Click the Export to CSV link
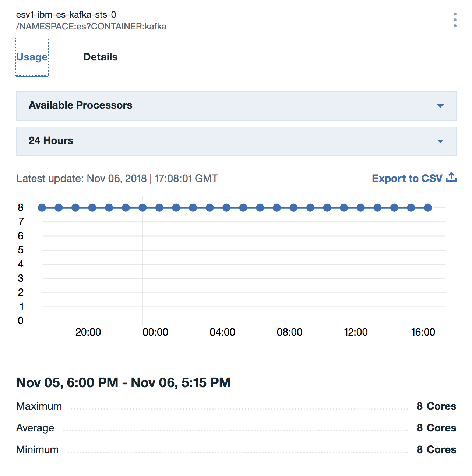Screen dimensions: 472x476 (407, 178)
